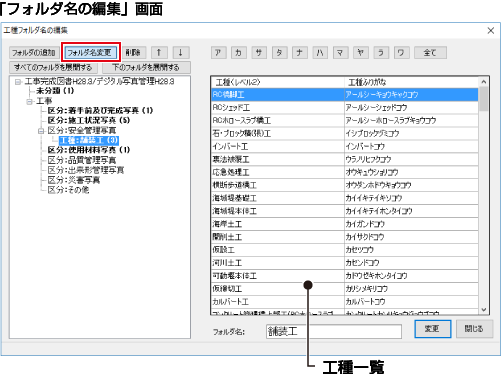Collapse the 区分:安全管理写真 node
The image size is (501, 374).
(41, 131)
